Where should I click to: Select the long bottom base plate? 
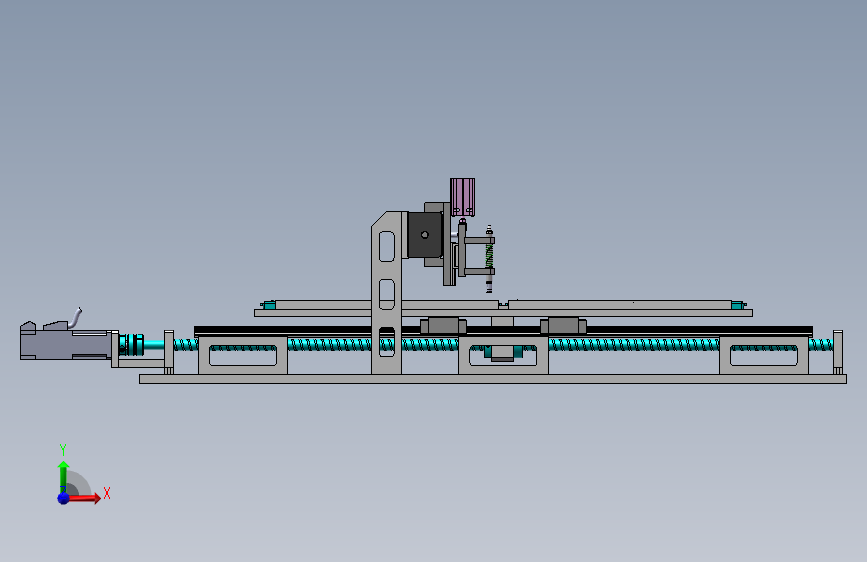click(493, 379)
